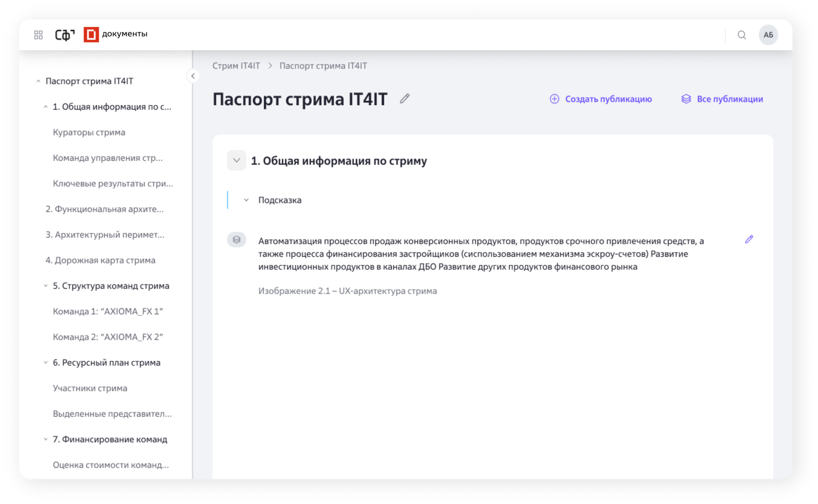Open 4. Дорожная карта стрима
The image size is (818, 504).
coord(100,260)
